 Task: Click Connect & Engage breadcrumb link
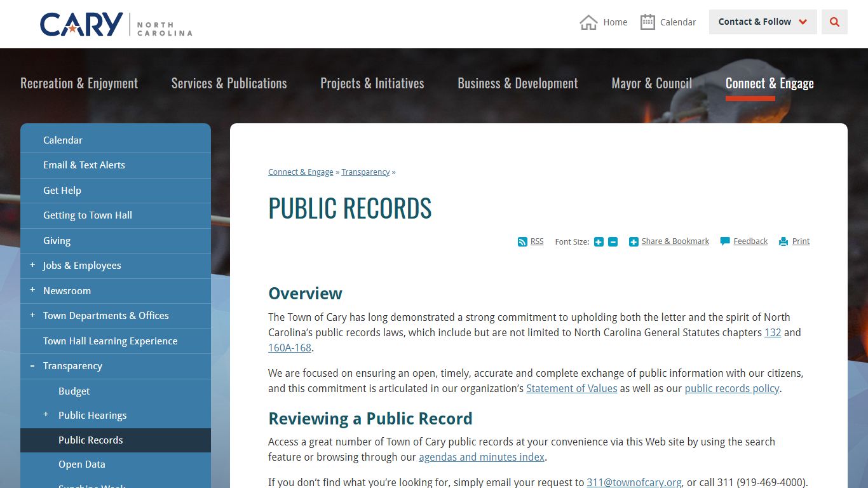(x=301, y=172)
